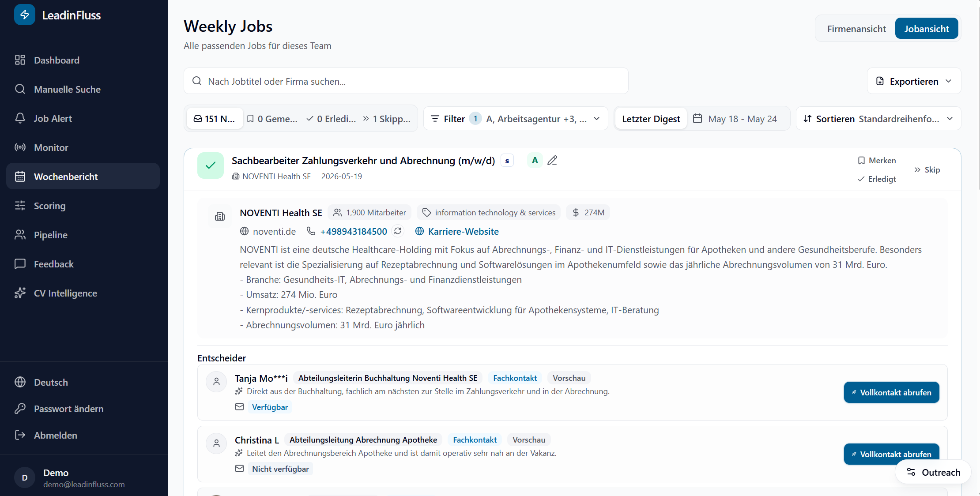Click the Sortieren arrows icon
980x496 pixels.
click(807, 119)
